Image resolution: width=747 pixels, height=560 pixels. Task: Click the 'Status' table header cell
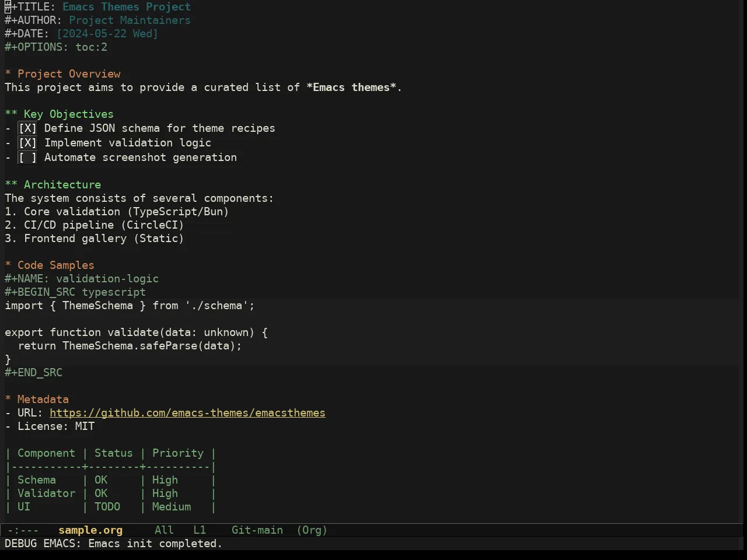tap(114, 453)
